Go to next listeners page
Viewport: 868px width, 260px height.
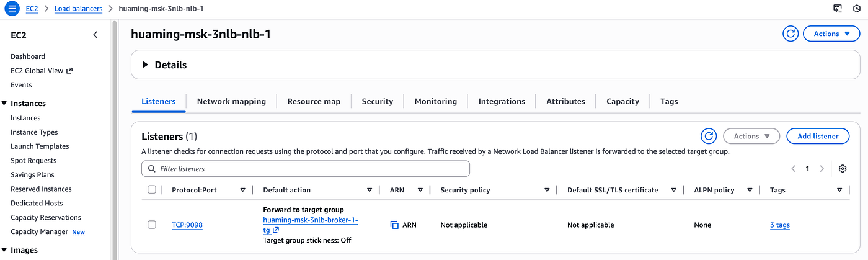click(x=822, y=169)
